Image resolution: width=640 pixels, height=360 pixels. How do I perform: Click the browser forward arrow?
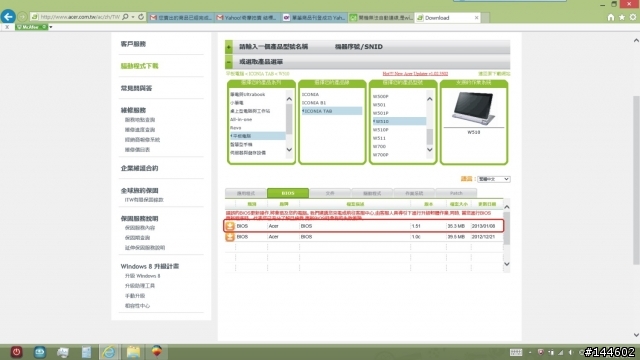point(22,17)
